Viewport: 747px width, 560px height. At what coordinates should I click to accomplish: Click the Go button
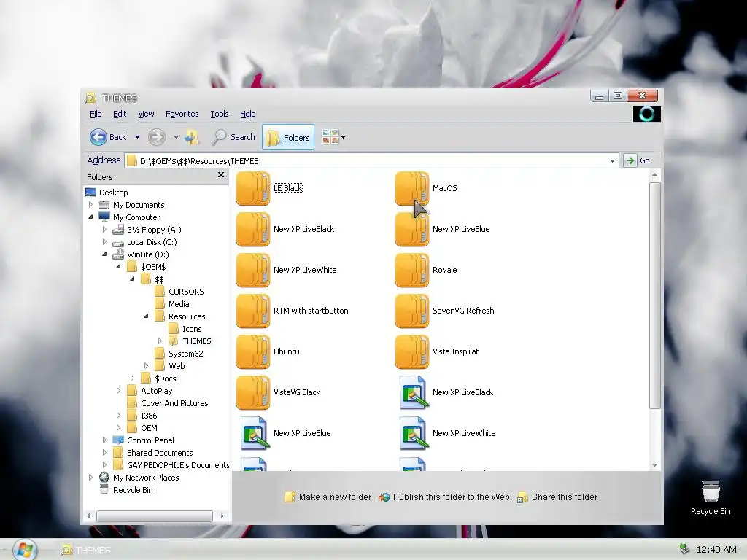pos(638,160)
